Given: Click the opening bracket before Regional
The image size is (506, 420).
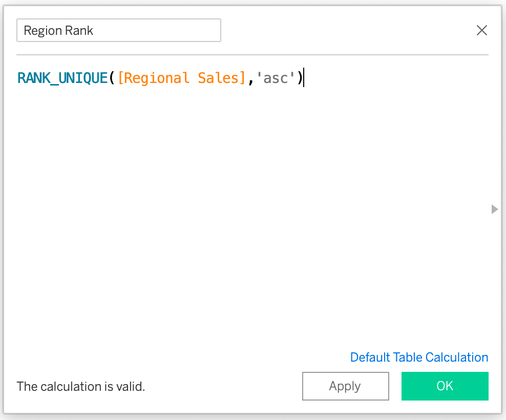Looking at the screenshot, I should 120,78.
